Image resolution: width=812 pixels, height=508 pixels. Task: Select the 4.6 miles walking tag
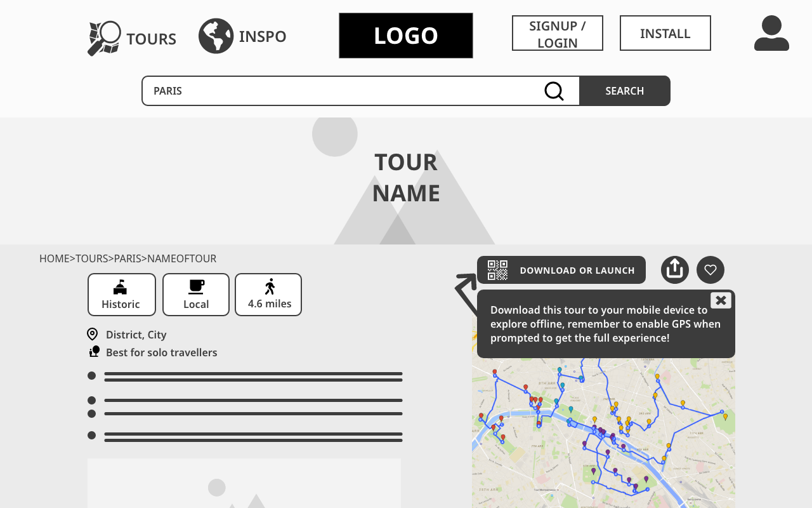(268, 295)
